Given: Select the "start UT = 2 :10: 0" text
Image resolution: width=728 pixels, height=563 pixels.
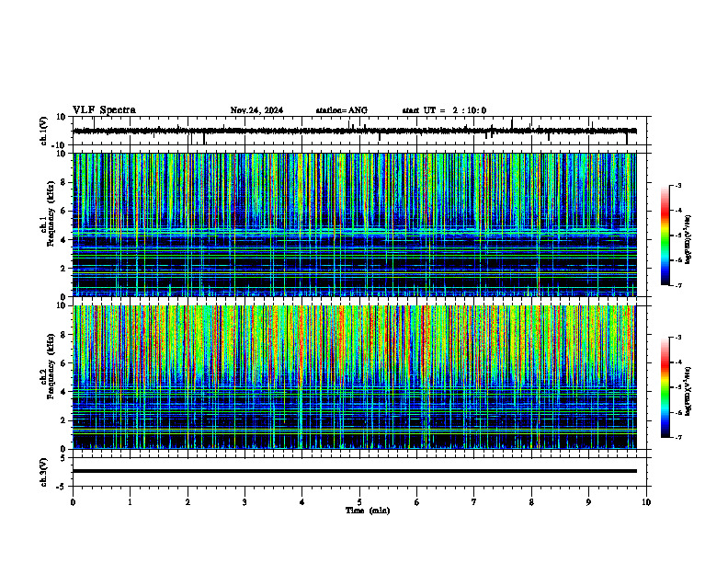Looking at the screenshot, I should click(x=444, y=110).
